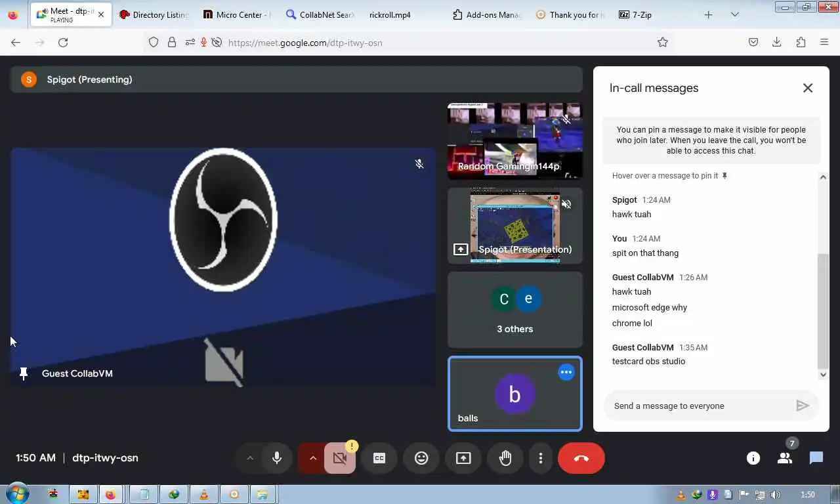Close the In-call messages panel
Image resolution: width=840 pixels, height=504 pixels.
808,88
